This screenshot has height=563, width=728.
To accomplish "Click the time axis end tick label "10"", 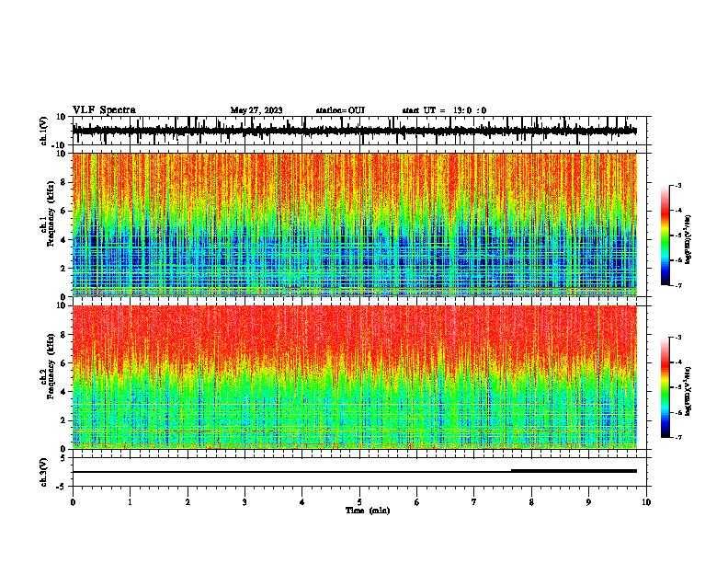I will click(646, 502).
